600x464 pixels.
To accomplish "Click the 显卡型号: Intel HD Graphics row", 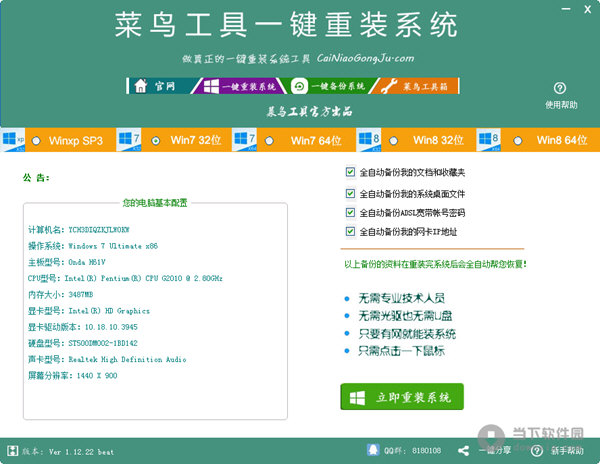I will [89, 311].
